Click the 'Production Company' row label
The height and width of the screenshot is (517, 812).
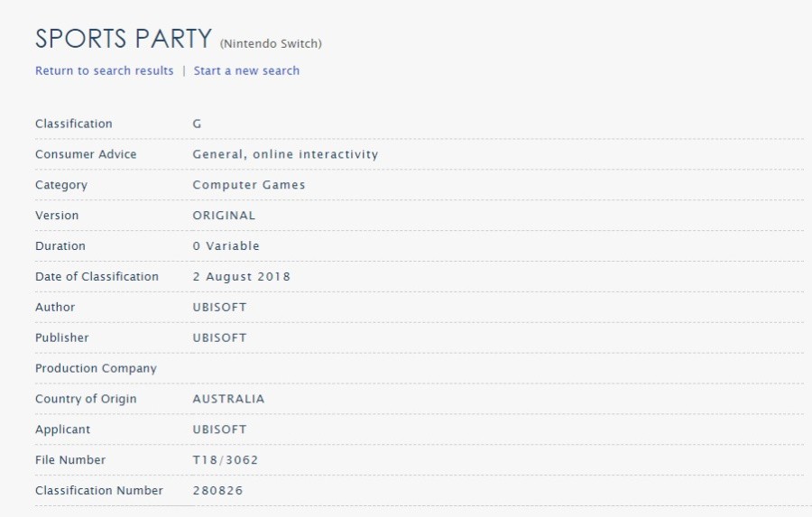point(96,368)
